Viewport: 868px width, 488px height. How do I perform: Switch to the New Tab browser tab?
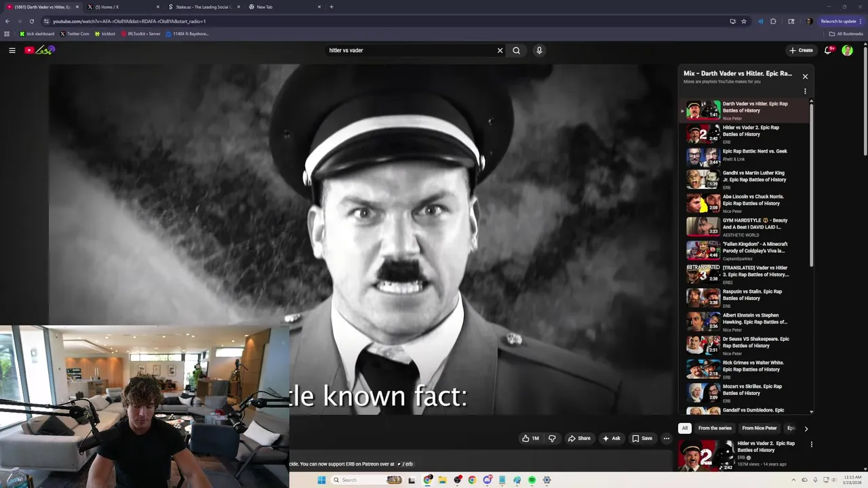(285, 7)
